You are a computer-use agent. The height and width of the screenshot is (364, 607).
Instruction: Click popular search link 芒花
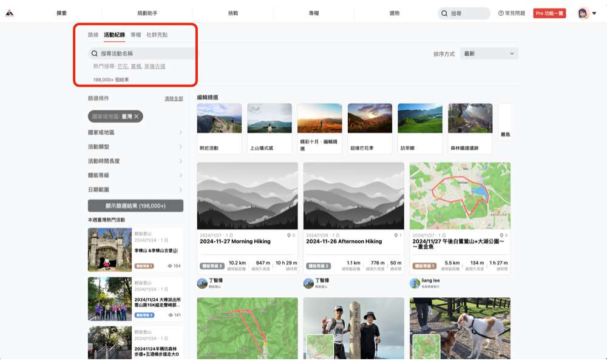point(123,67)
